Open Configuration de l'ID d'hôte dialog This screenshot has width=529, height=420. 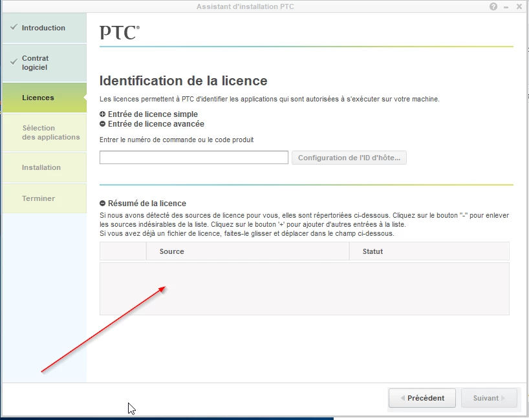349,158
